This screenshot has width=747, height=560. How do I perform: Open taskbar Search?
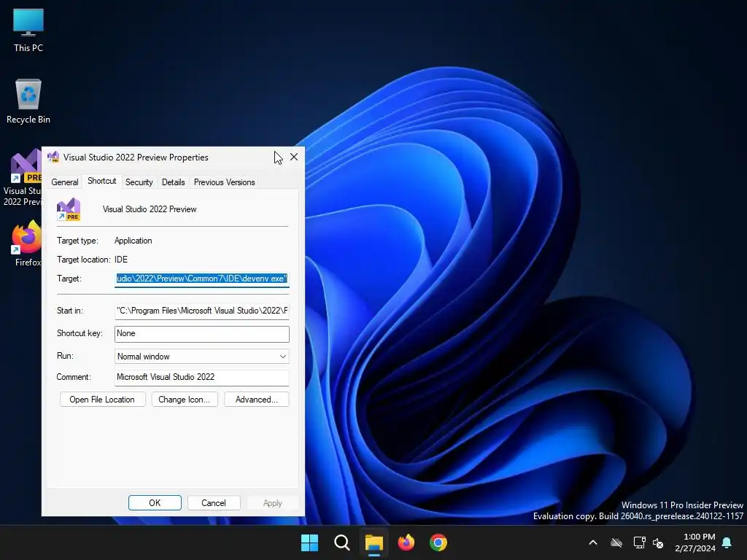[341, 542]
